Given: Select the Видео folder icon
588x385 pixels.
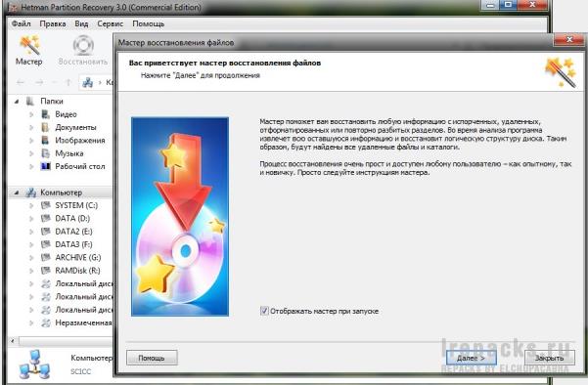Looking at the screenshot, I should (45, 114).
